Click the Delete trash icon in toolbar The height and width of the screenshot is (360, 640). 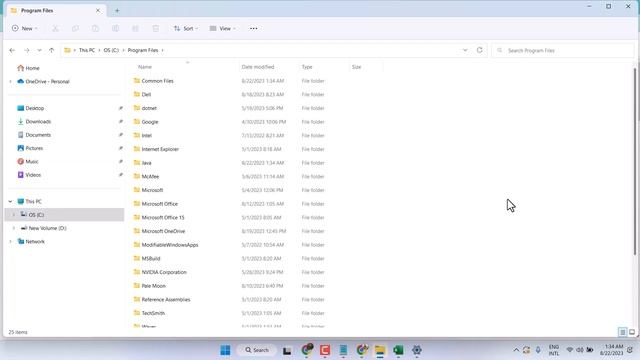[156, 29]
